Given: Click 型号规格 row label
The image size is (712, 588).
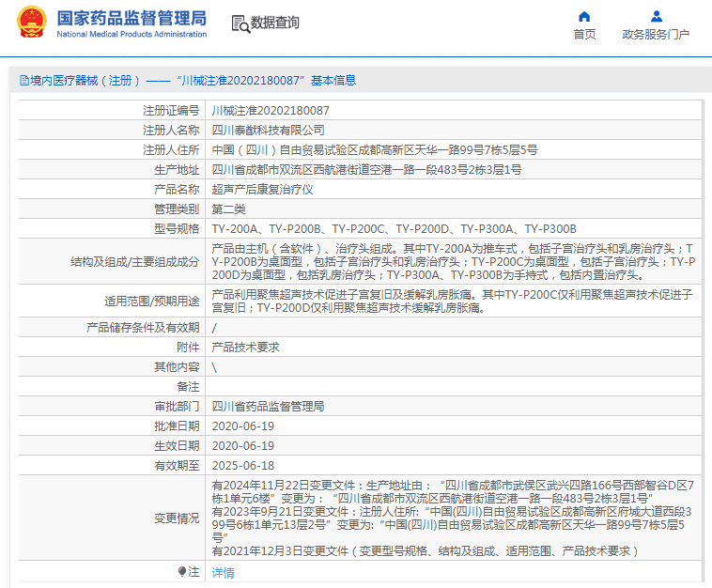Looking at the screenshot, I should pyautogui.click(x=177, y=229).
